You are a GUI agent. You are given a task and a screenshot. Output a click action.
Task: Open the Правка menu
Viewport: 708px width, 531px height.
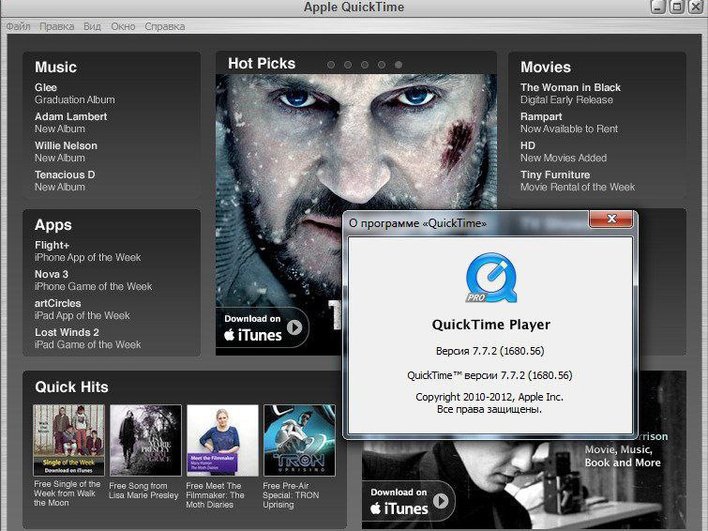coord(56,26)
